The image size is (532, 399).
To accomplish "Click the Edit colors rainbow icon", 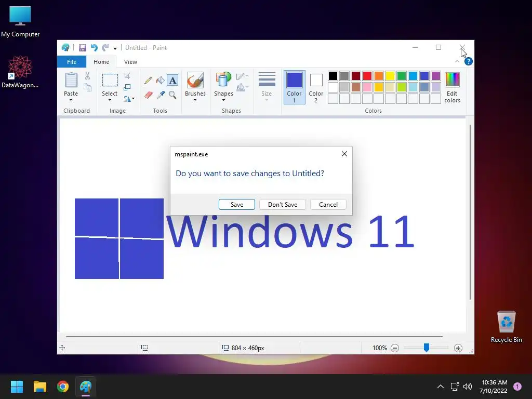I will click(452, 80).
